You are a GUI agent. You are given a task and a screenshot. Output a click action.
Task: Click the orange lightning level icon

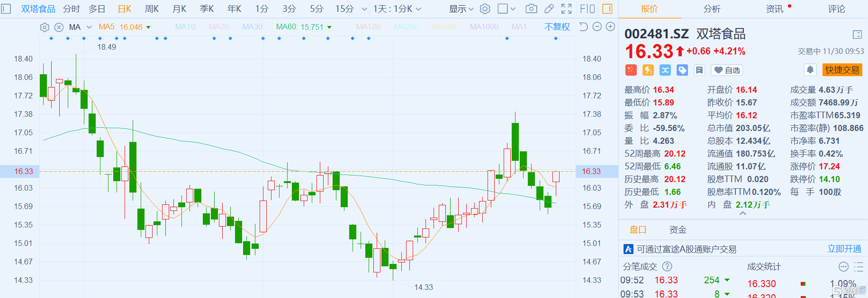[x=648, y=70]
